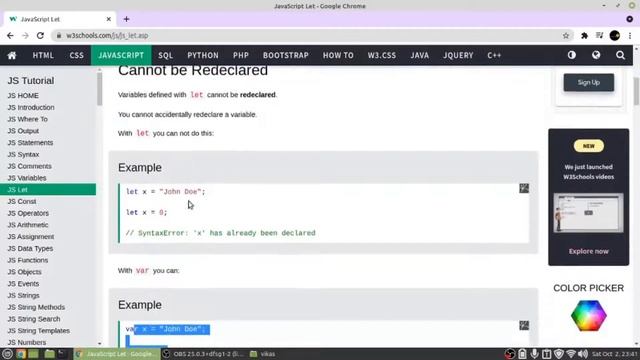Click sidebar scrollbar down arrow
This screenshot has height=360, width=640.
click(x=99, y=344)
